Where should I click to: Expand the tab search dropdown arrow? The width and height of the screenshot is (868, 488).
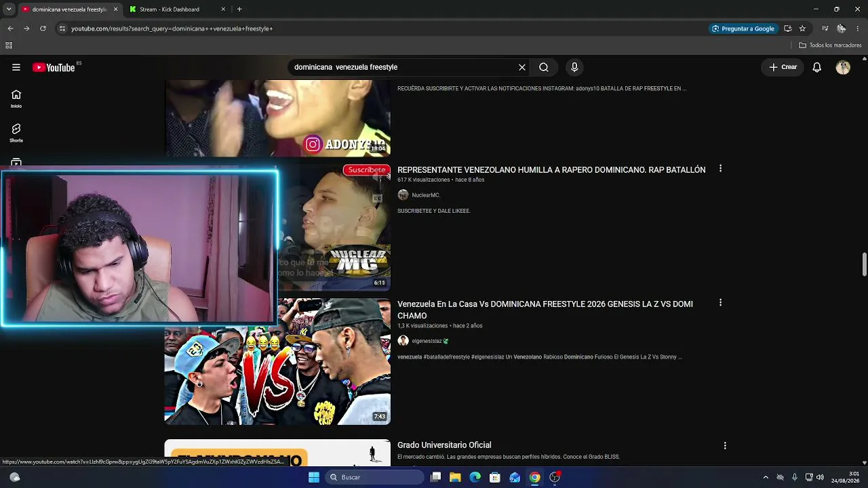pos(9,9)
